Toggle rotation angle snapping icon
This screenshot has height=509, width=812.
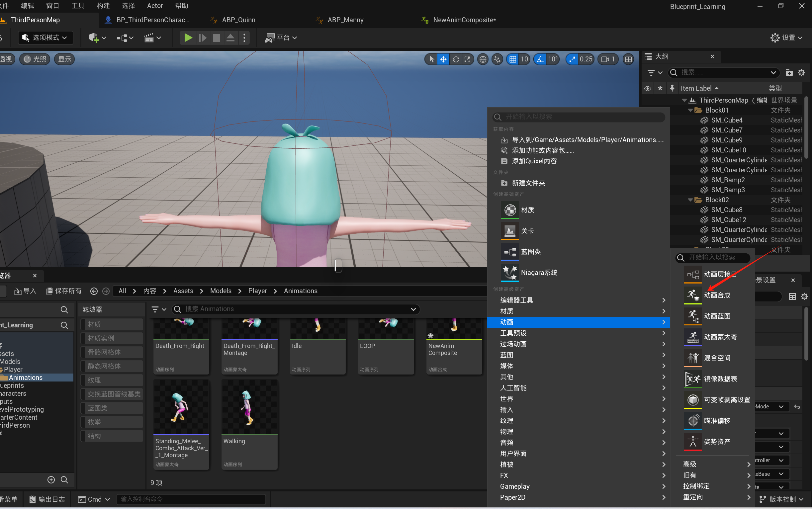pyautogui.click(x=540, y=59)
